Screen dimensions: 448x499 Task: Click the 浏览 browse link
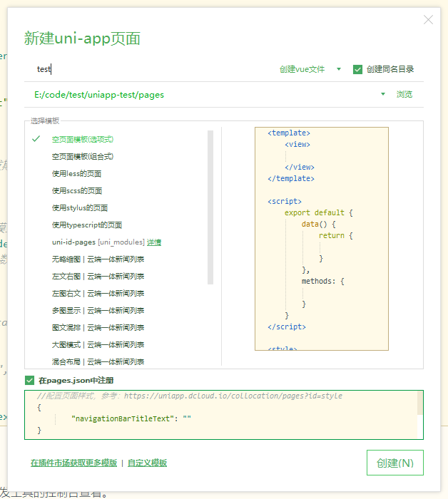click(x=404, y=94)
